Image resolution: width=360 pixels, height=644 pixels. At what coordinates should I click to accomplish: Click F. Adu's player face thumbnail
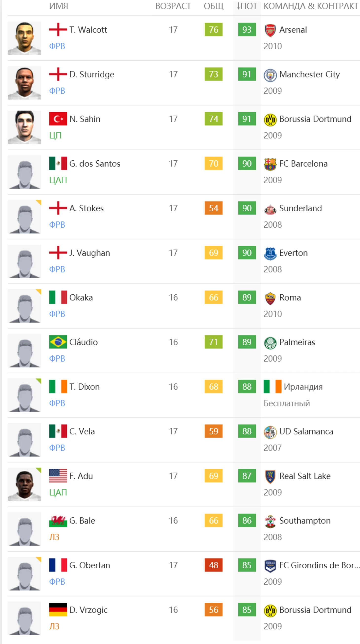(x=24, y=484)
